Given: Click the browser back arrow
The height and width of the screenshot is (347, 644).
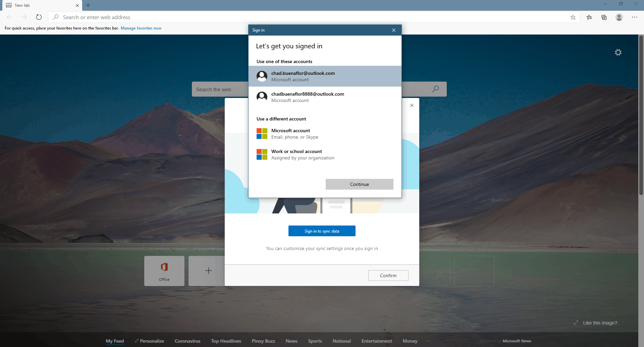Looking at the screenshot, I should tap(9, 17).
